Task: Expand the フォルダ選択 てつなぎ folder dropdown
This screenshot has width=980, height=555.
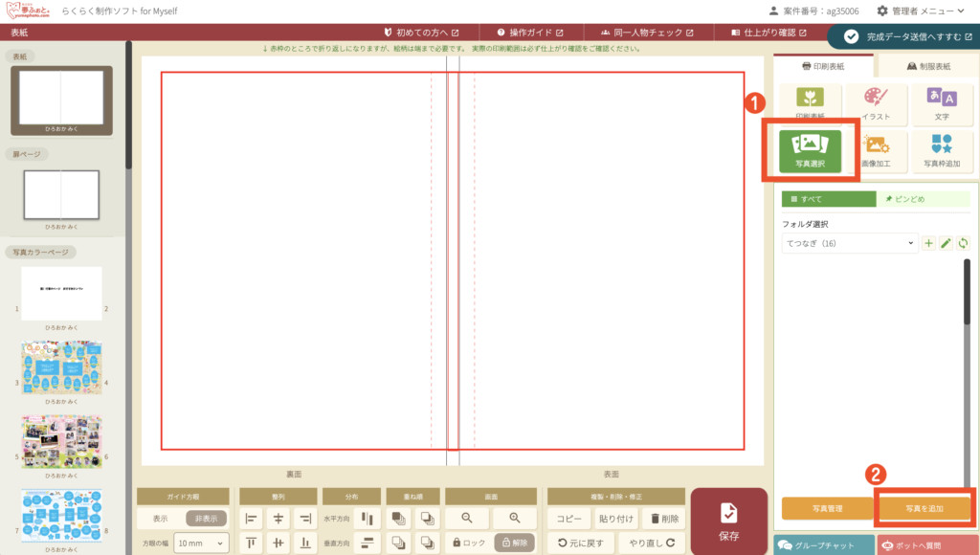Action: [x=850, y=244]
